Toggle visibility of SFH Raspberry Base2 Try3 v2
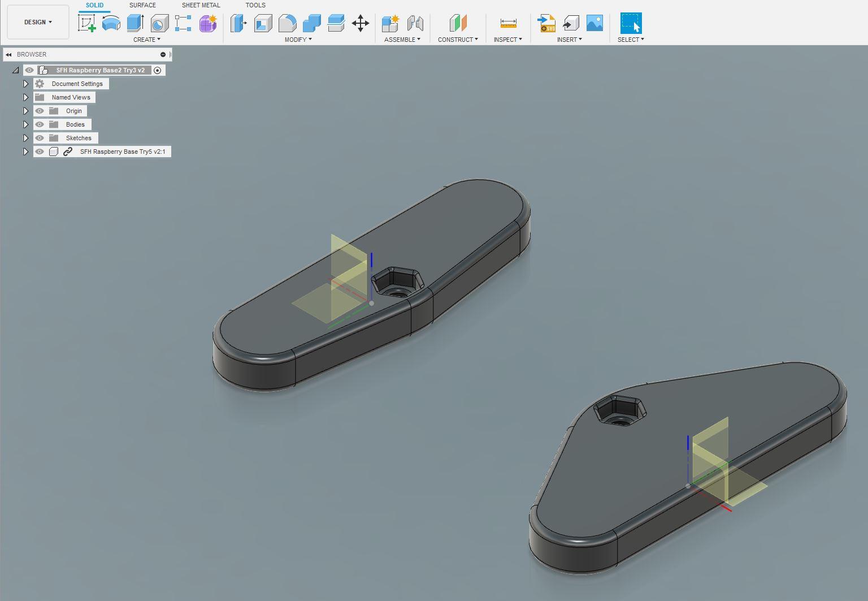This screenshot has height=601, width=868. pyautogui.click(x=29, y=70)
